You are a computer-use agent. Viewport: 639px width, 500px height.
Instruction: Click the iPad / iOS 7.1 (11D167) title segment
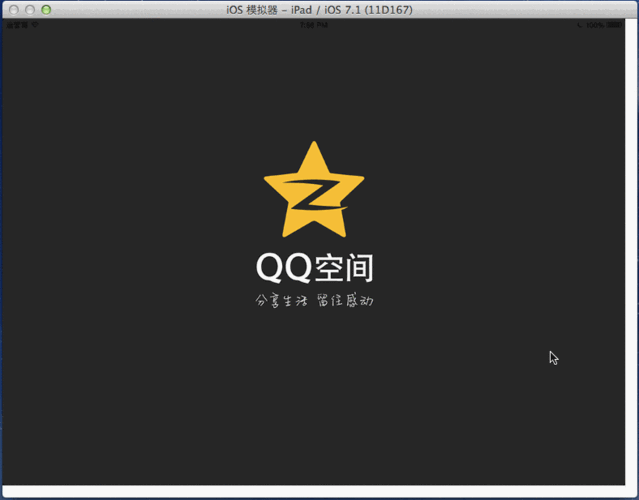pos(358,9)
